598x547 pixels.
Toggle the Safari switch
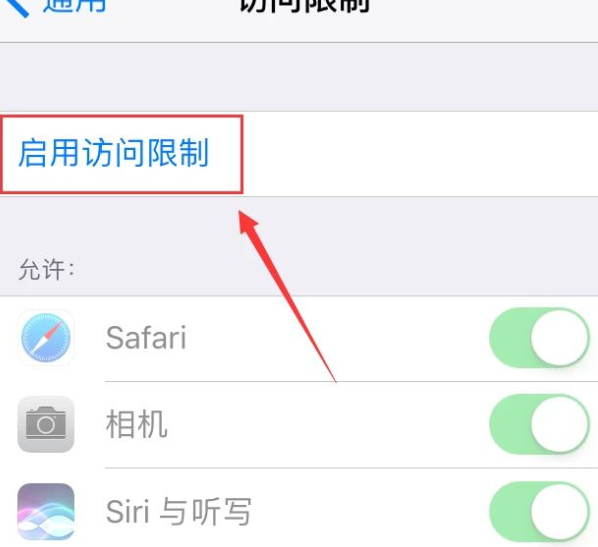coord(540,338)
